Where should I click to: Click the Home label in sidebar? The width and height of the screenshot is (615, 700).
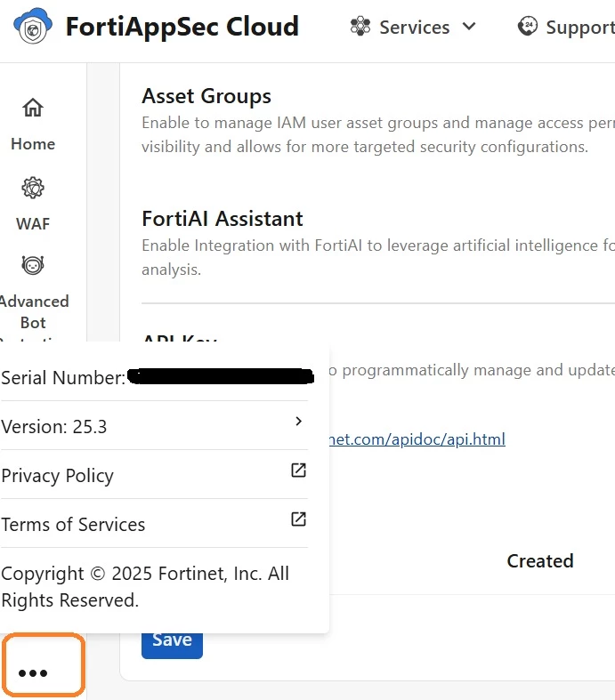33,144
